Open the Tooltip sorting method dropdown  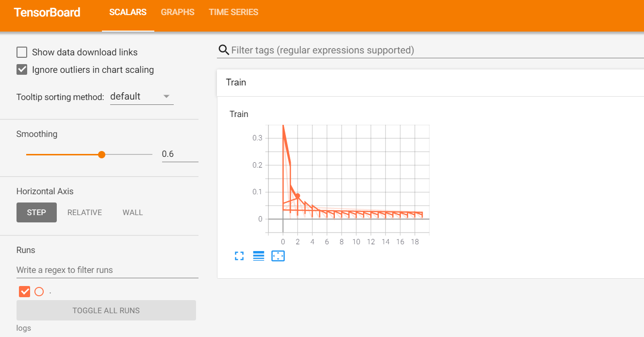pos(142,96)
